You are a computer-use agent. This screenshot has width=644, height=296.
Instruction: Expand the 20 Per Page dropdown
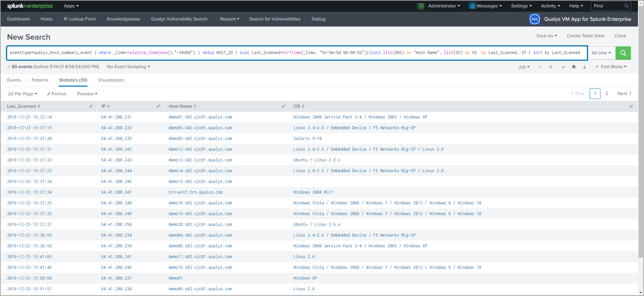(22, 94)
